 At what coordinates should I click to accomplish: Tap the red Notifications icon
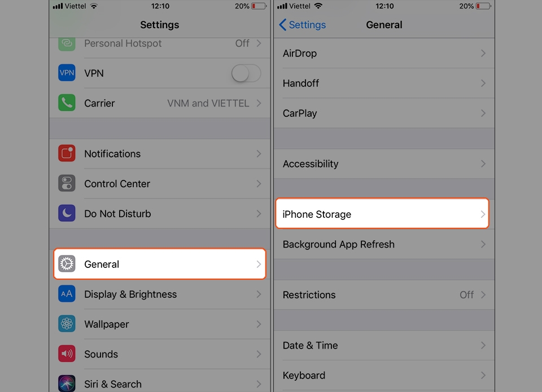[x=67, y=153]
